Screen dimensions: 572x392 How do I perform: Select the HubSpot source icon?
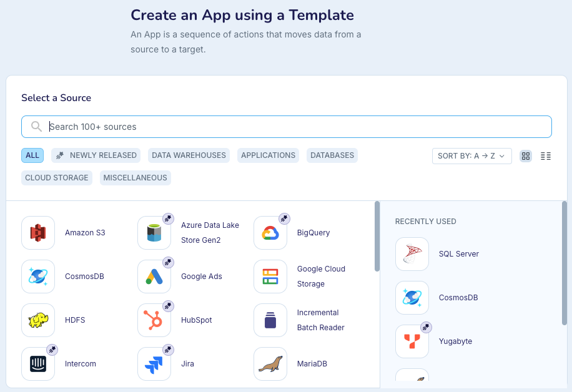[x=154, y=320]
